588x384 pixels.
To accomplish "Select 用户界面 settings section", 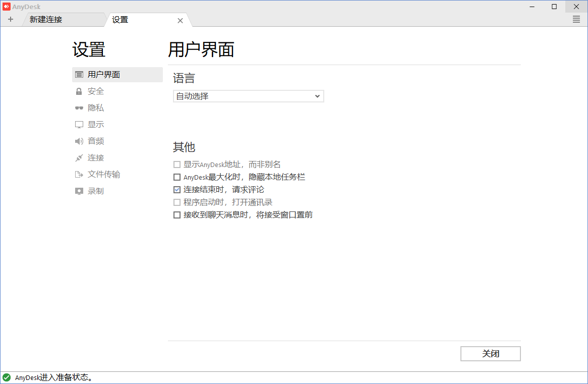I will (x=117, y=75).
